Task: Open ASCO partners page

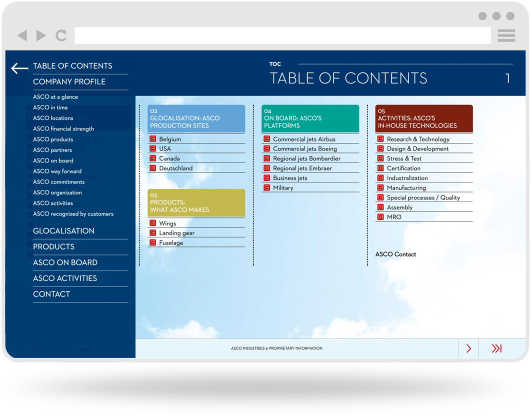Action: [x=52, y=150]
